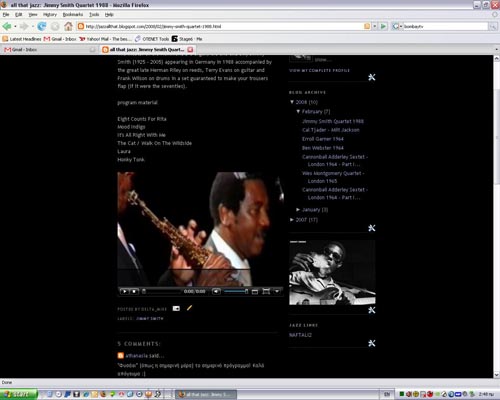This screenshot has width=500, height=400.
Task: Click the Blogger site icon in address bar
Action: 81,26
